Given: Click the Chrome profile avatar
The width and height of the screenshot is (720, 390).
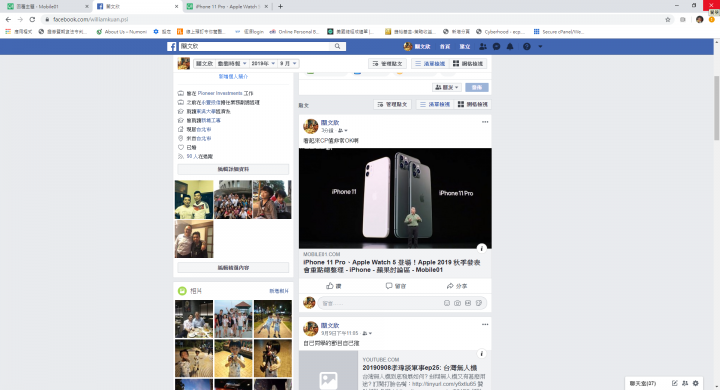Looking at the screenshot, I should click(x=699, y=19).
